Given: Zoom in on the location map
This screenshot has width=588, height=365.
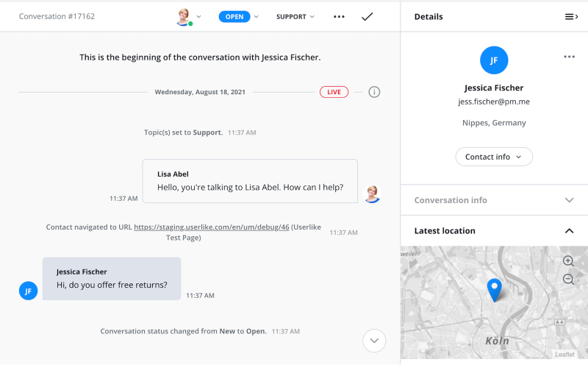Looking at the screenshot, I should click(568, 261).
